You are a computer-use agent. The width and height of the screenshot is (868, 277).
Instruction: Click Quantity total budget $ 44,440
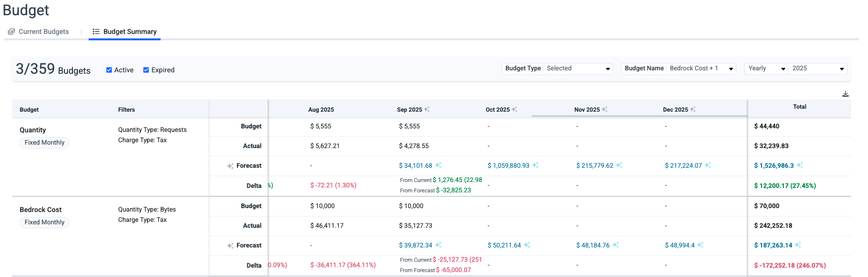coord(767,126)
